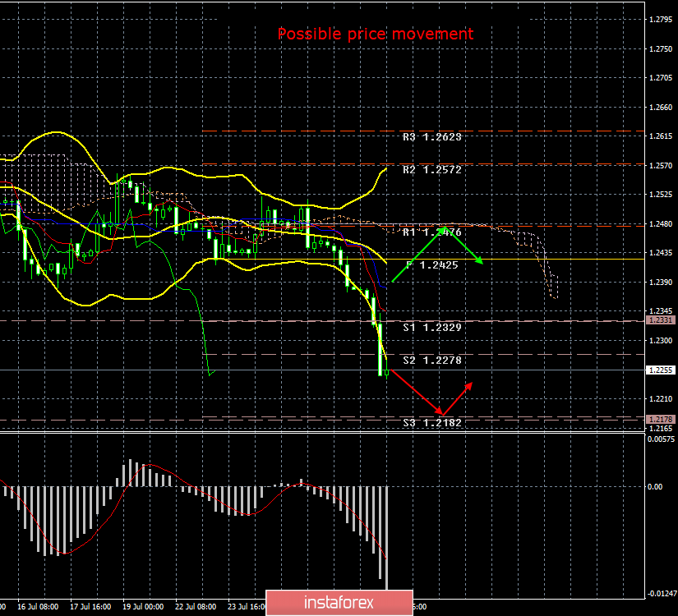Click the 'Possible price movement' title text
This screenshot has width=678, height=616.
click(x=376, y=34)
